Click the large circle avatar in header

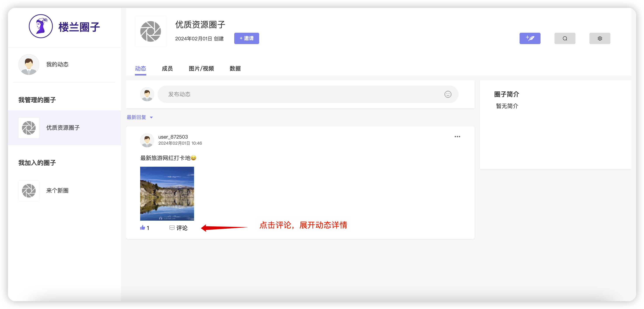coord(150,31)
